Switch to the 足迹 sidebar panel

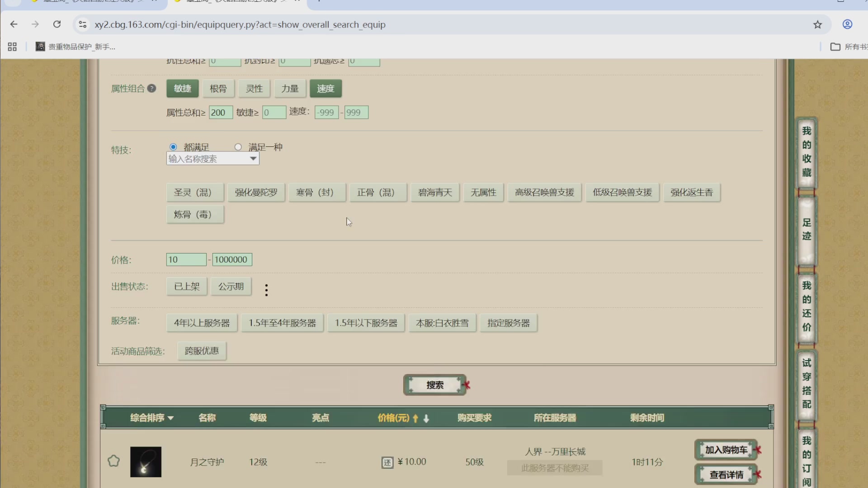pos(806,230)
